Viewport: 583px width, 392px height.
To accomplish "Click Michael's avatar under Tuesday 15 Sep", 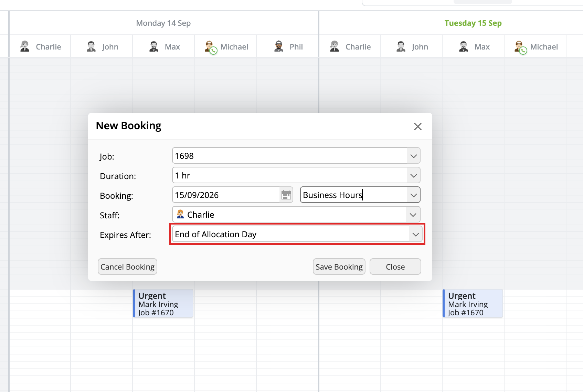I will 520,47.
